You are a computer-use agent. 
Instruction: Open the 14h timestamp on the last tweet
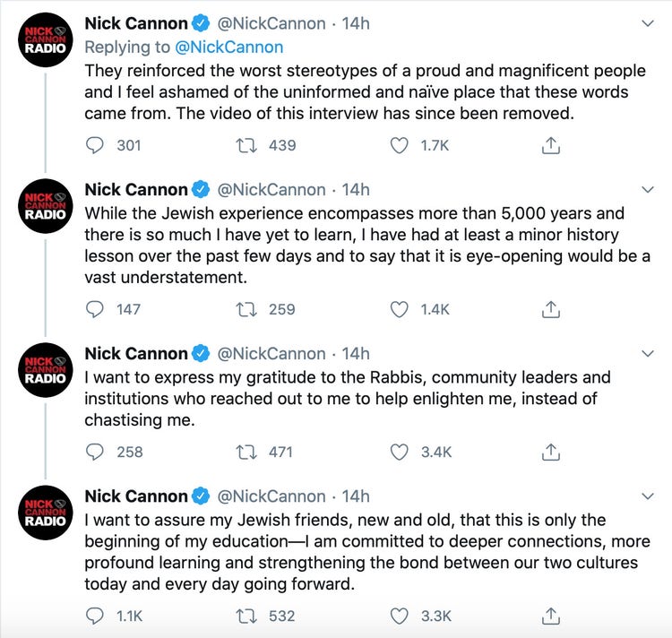[x=356, y=496]
